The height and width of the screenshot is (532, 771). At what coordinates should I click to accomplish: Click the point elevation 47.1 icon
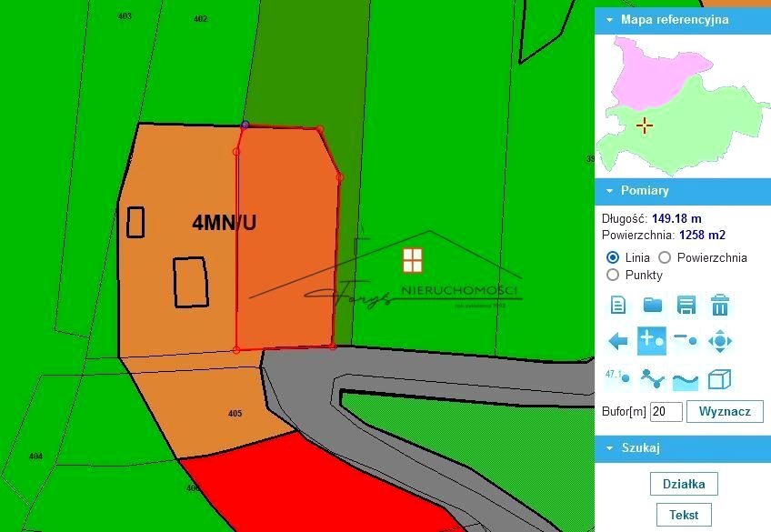(x=618, y=378)
